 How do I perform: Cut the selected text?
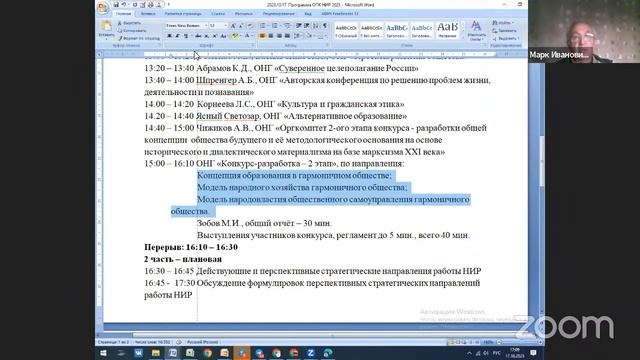[129, 23]
